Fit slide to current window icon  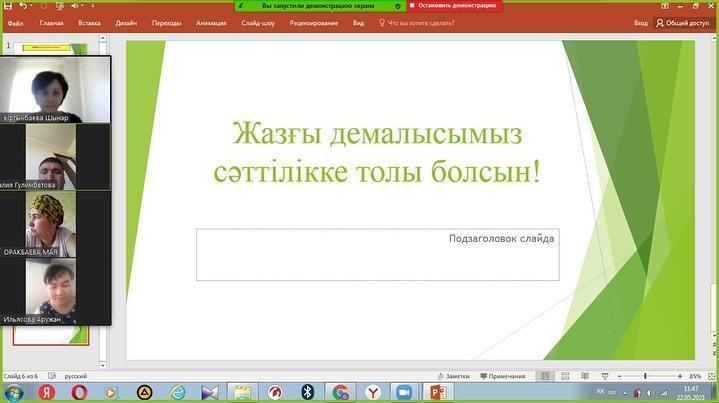(712, 376)
